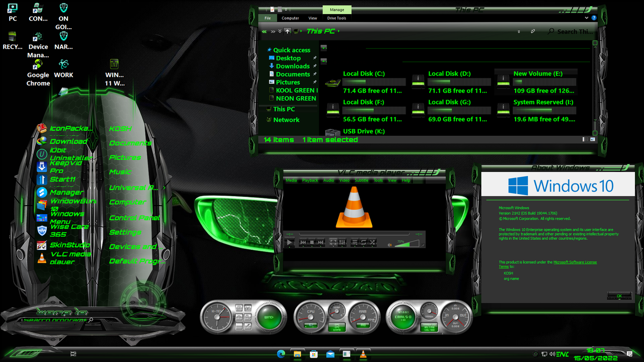This screenshot has width=644, height=362.
Task: Collapse the Folders group header arrow
Action: 324,48
